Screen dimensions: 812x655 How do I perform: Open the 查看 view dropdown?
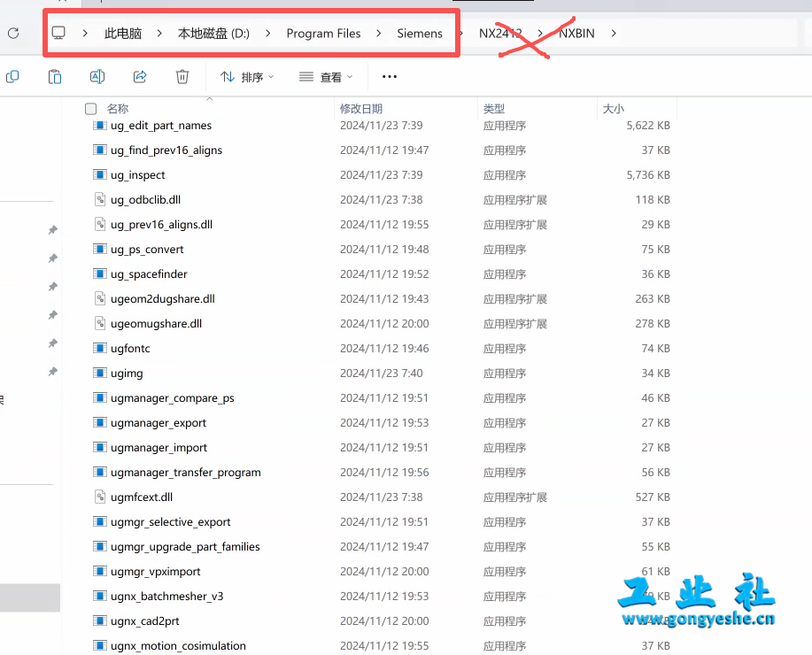coord(326,77)
